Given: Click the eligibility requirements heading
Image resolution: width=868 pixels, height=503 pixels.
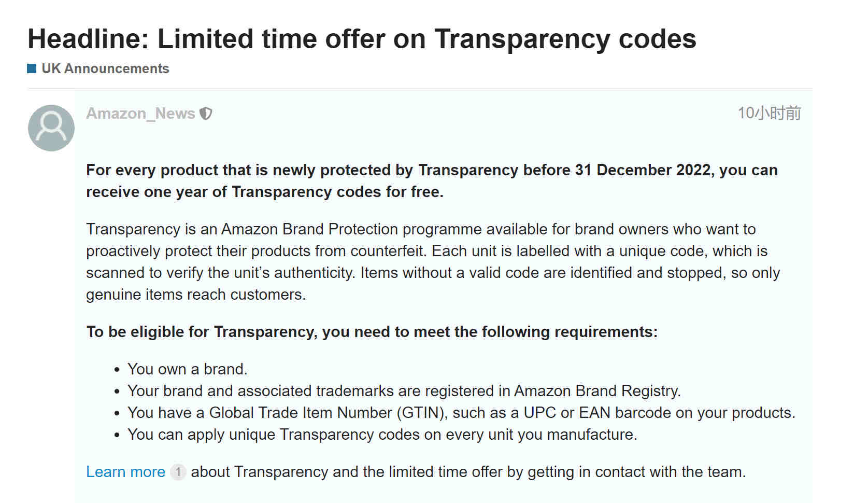Looking at the screenshot, I should [372, 332].
